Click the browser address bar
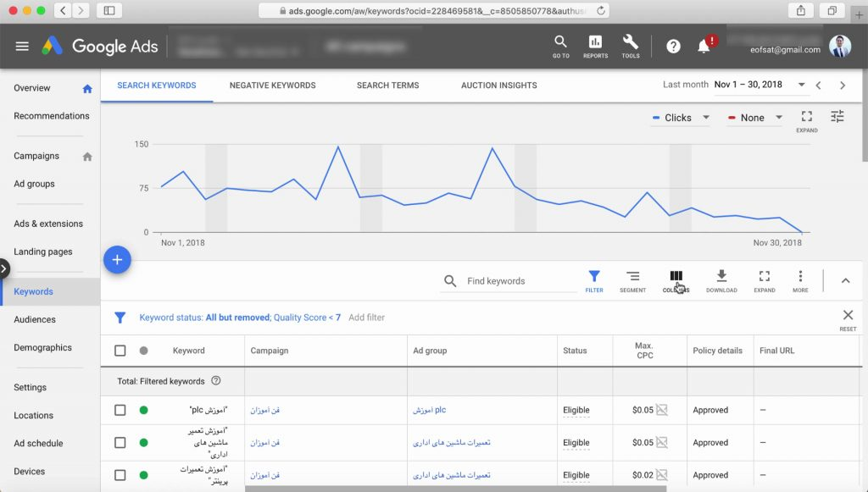Screen dimensions: 868x492 tap(434, 10)
